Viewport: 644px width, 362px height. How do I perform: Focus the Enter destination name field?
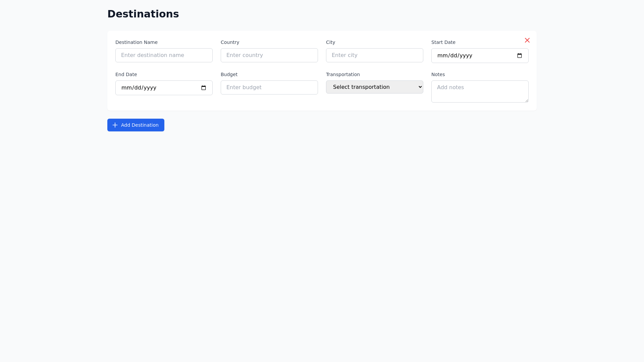coord(164,55)
